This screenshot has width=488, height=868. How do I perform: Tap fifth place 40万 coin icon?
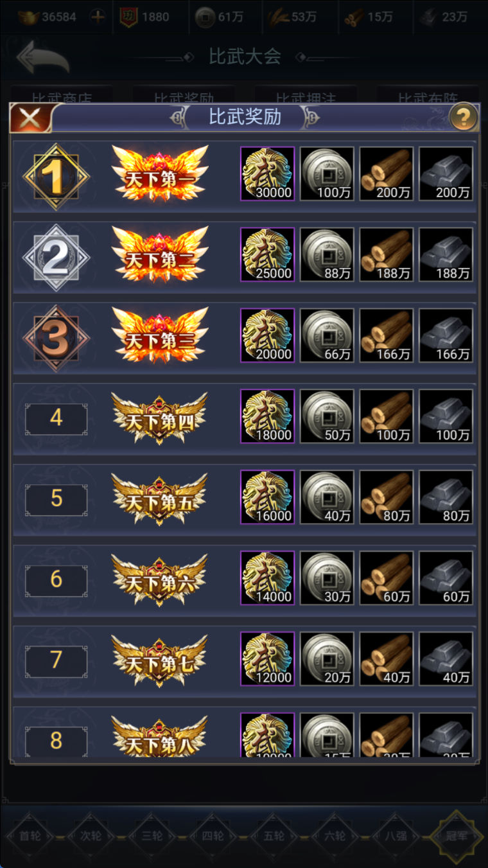coord(327,498)
